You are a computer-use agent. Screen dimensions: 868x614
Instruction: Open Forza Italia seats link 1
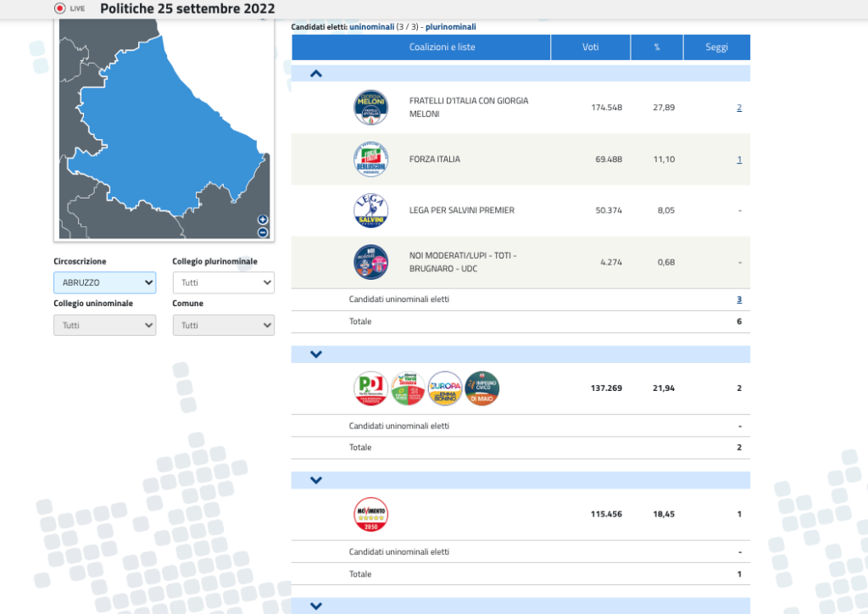(739, 159)
